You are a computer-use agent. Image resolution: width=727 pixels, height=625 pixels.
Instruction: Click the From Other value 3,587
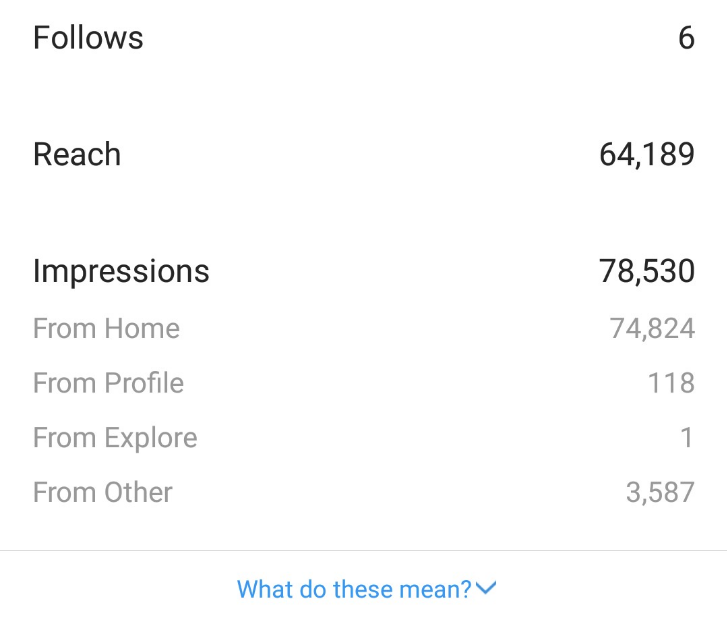(660, 492)
